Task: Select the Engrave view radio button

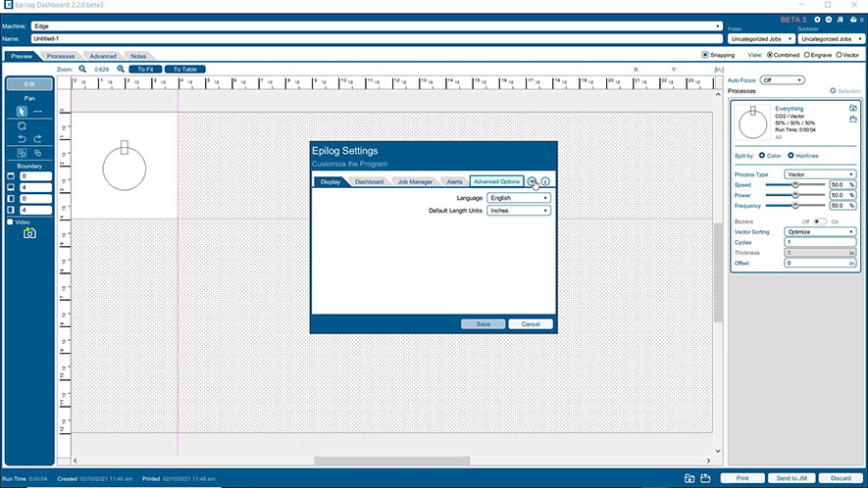Action: click(806, 55)
